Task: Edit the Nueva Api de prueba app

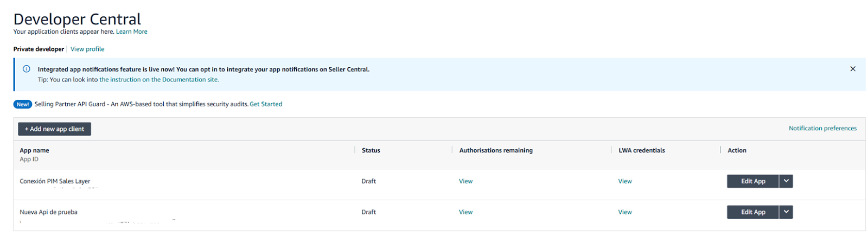Action: pos(752,212)
